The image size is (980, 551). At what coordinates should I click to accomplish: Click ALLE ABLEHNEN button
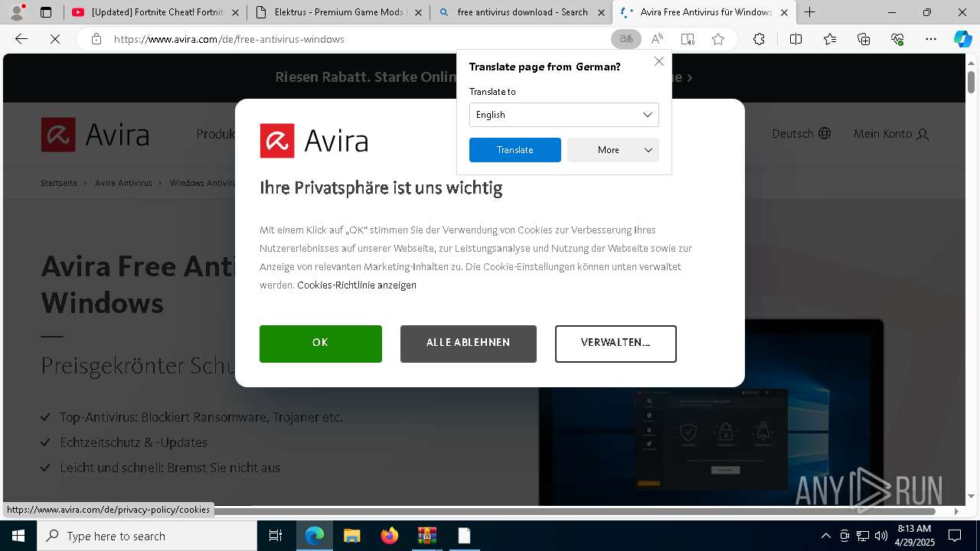[469, 344]
